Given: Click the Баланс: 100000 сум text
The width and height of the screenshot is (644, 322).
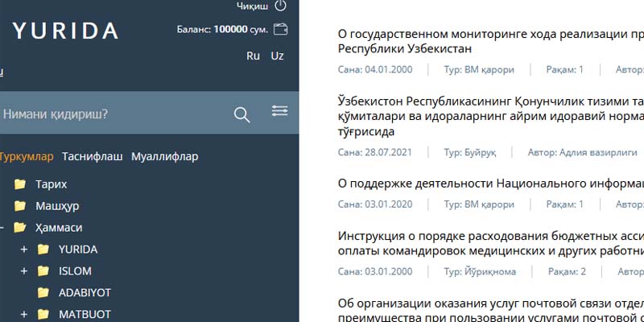Looking at the screenshot, I should coord(222,30).
